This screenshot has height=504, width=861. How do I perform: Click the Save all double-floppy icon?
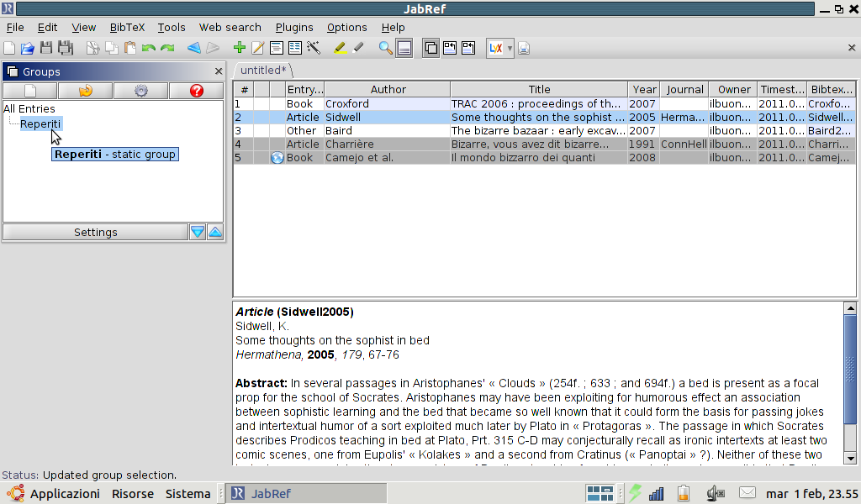point(66,48)
